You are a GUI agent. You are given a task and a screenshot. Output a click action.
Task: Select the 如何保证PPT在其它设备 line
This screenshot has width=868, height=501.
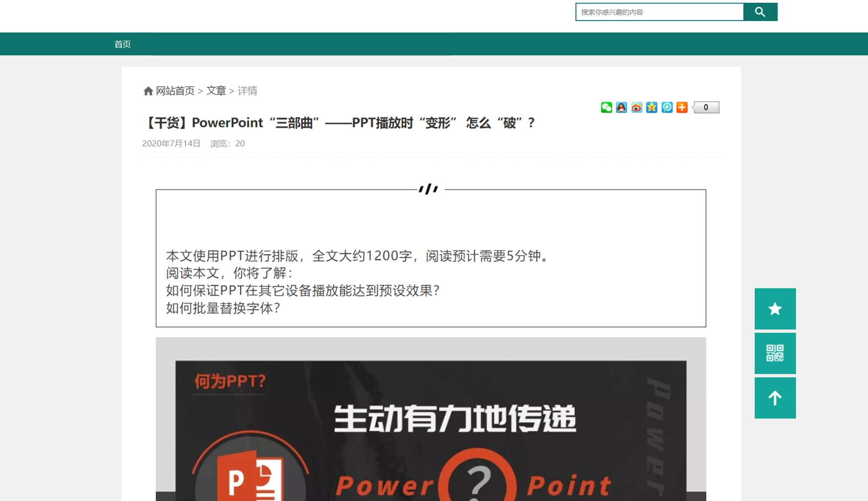303,291
